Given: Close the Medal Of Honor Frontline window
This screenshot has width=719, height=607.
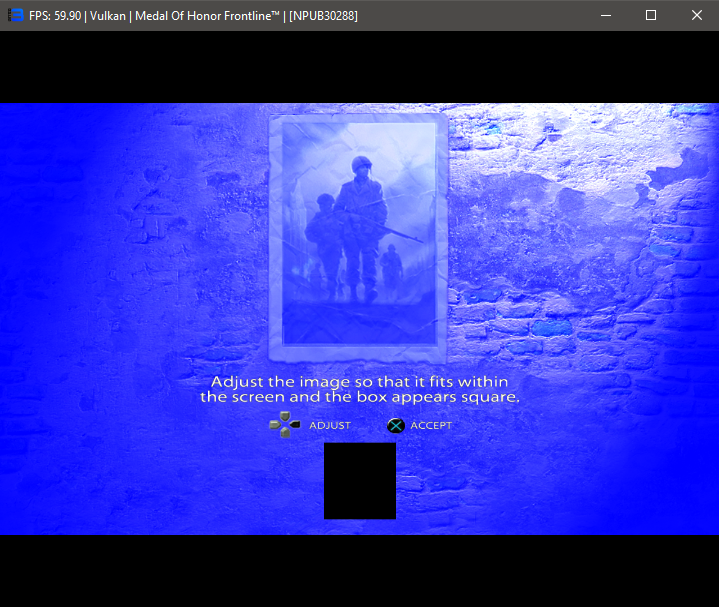Looking at the screenshot, I should pos(697,15).
